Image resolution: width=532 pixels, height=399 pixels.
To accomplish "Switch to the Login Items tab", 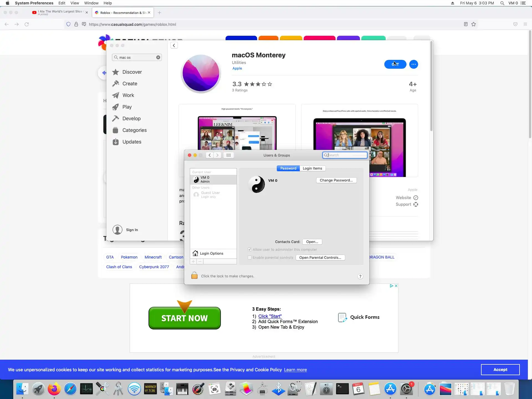I will coord(312,168).
